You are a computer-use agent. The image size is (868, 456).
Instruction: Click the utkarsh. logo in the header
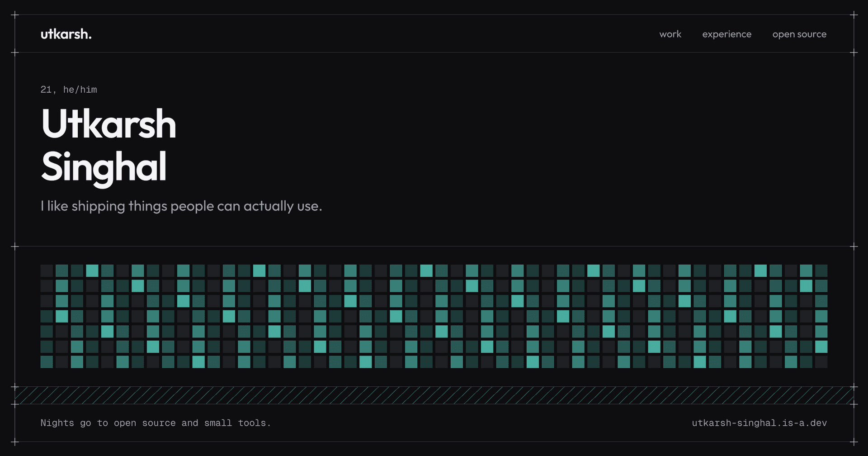pos(66,34)
